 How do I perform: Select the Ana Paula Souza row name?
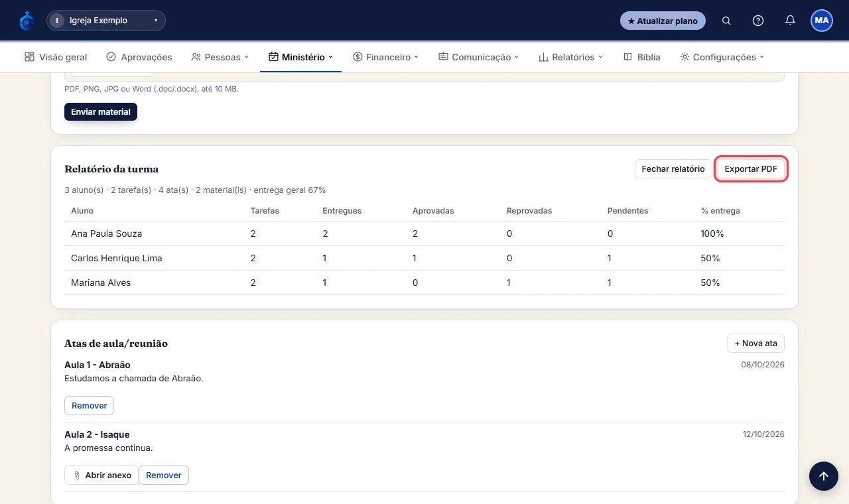107,233
